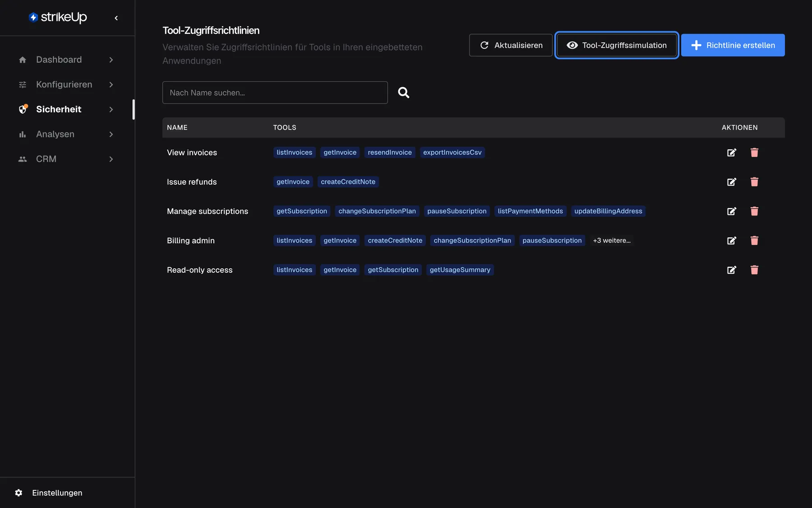Click Richtlinie erstellen
The height and width of the screenshot is (508, 812).
click(x=733, y=45)
